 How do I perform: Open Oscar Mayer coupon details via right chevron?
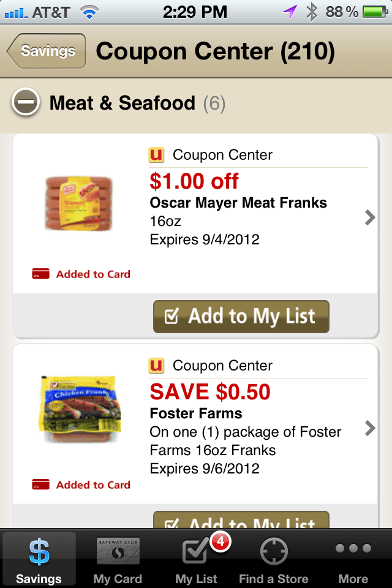coord(370,217)
